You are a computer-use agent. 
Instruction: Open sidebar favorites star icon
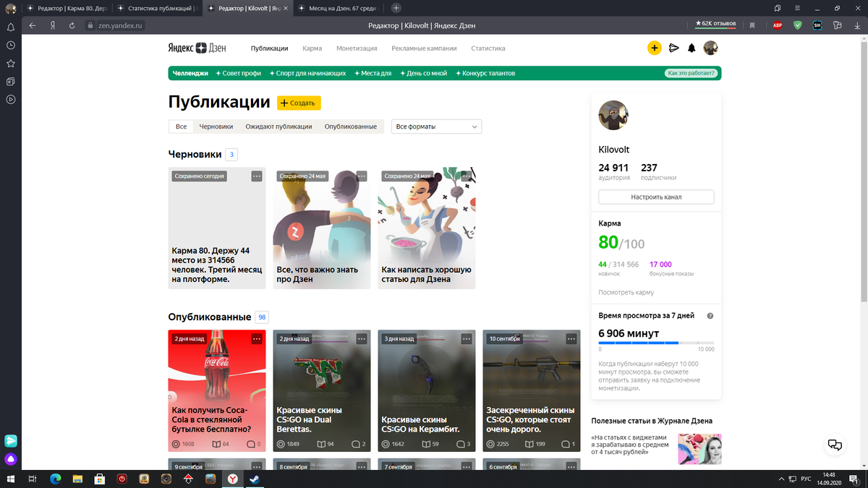pyautogui.click(x=11, y=63)
